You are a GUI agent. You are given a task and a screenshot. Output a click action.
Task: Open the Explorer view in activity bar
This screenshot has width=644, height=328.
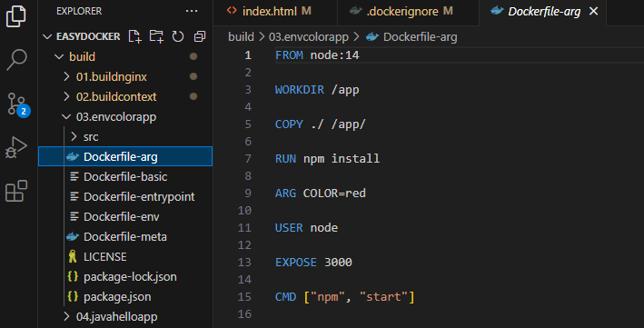point(16,16)
